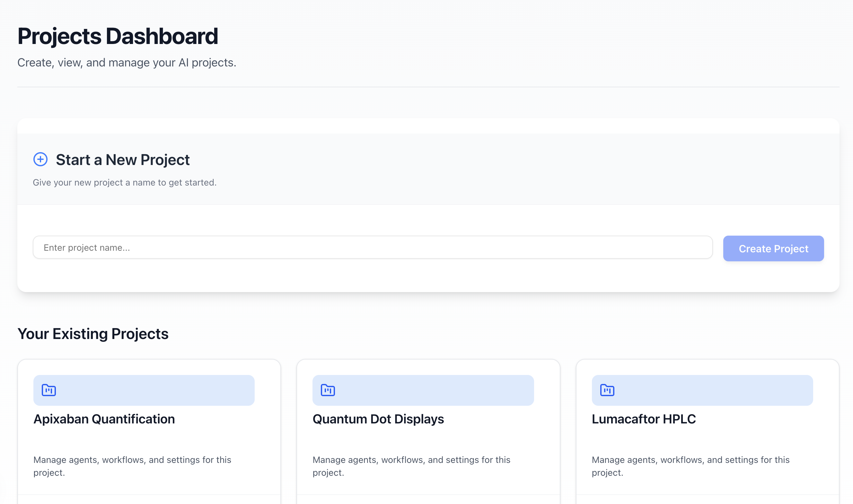
Task: Click the Your Existing Projects section heading
Action: click(93, 334)
